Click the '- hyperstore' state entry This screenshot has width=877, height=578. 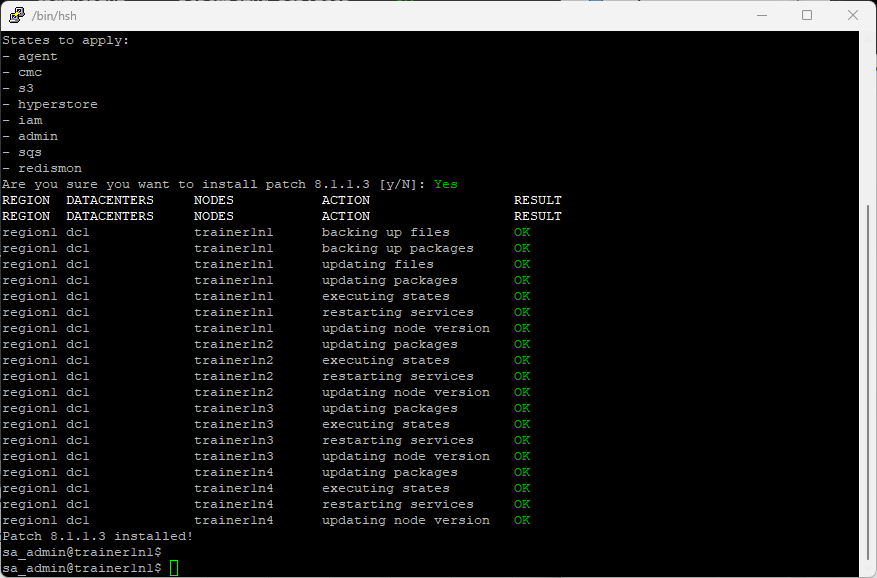point(50,105)
